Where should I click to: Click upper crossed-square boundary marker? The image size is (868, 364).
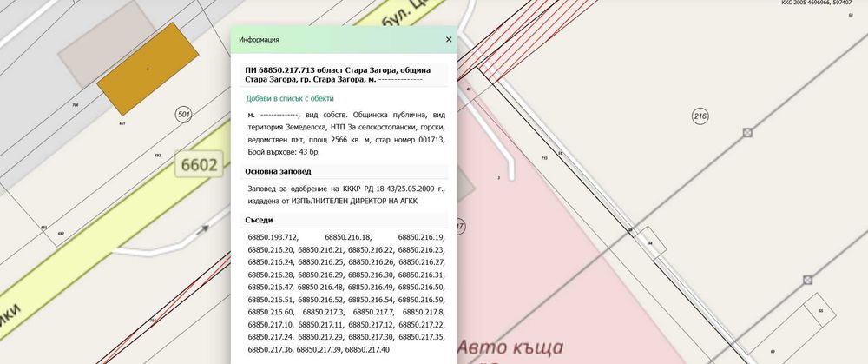(x=747, y=132)
